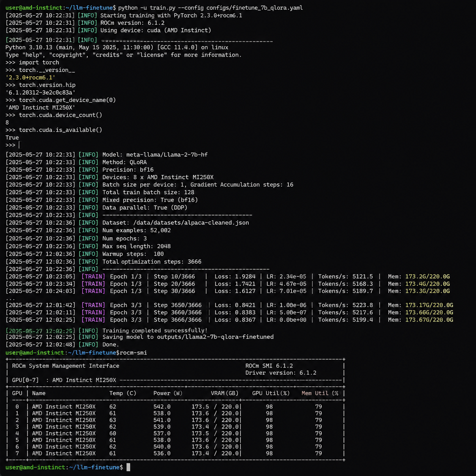Click the 'Training completed' log line

pos(107,331)
